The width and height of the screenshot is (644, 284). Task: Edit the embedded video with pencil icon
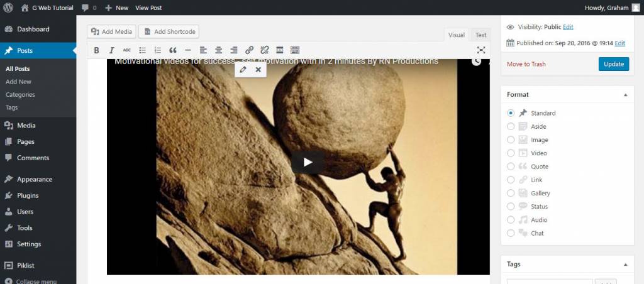click(243, 70)
